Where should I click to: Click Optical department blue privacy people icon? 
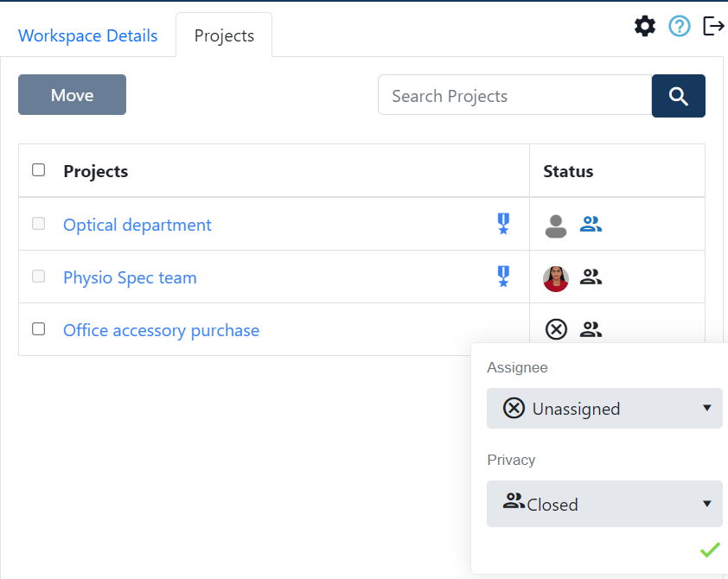coord(591,225)
